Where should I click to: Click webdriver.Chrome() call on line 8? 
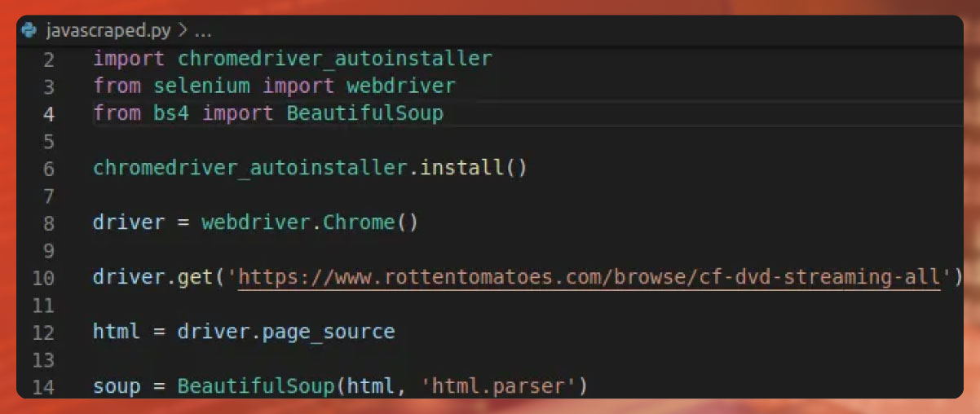[x=311, y=222]
